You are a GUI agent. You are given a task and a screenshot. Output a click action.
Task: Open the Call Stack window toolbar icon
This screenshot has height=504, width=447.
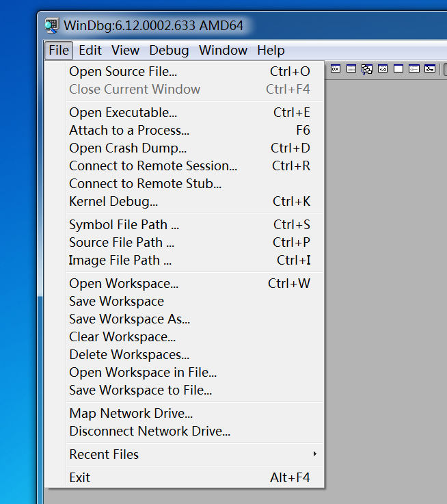(366, 69)
